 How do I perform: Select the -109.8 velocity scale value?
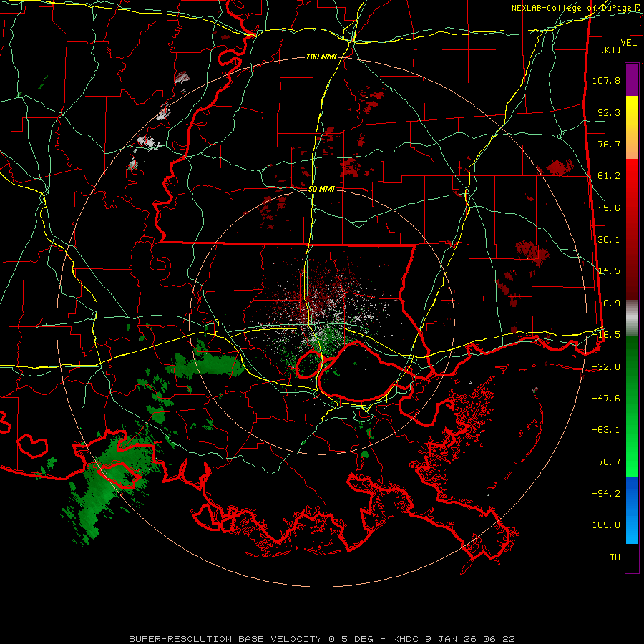pyautogui.click(x=603, y=525)
